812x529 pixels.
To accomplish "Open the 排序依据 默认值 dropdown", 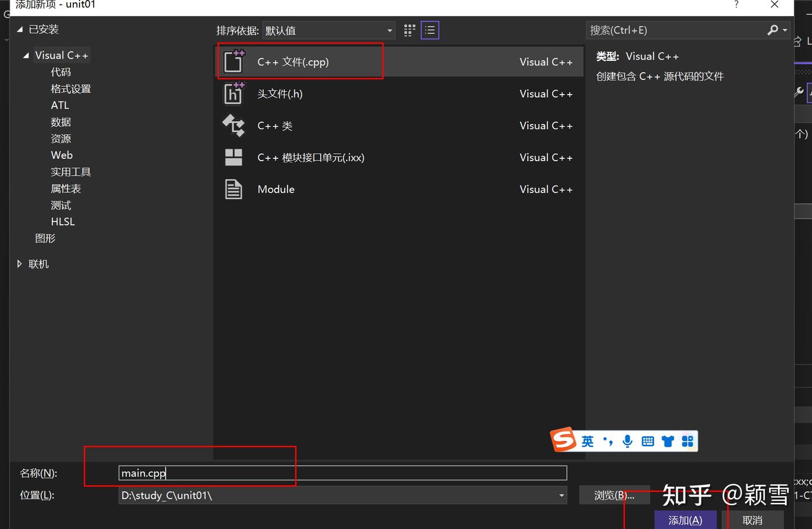I will 389,30.
